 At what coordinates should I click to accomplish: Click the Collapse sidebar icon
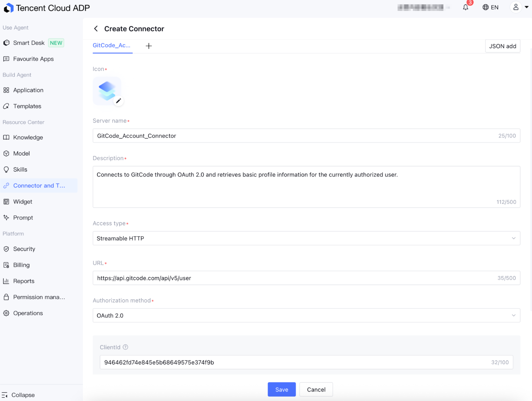click(x=5, y=395)
